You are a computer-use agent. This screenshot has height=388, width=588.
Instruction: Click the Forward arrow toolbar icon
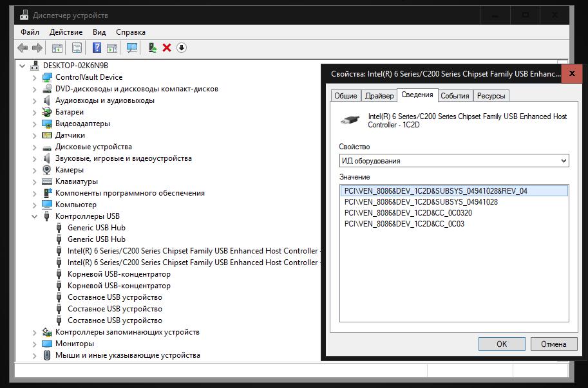pyautogui.click(x=37, y=48)
